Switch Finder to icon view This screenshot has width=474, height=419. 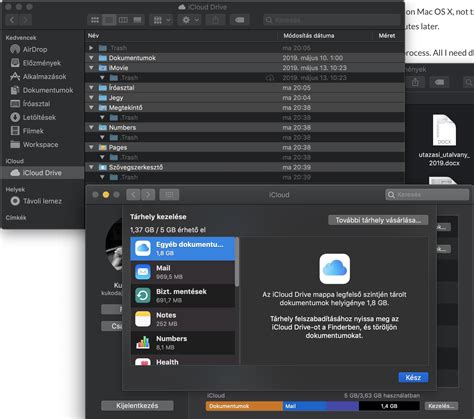coord(95,20)
